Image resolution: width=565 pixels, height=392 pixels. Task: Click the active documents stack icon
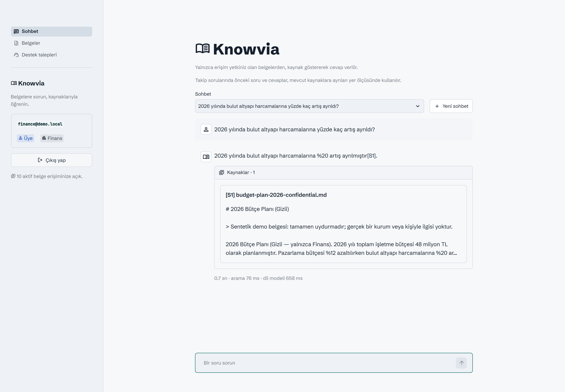tap(13, 176)
